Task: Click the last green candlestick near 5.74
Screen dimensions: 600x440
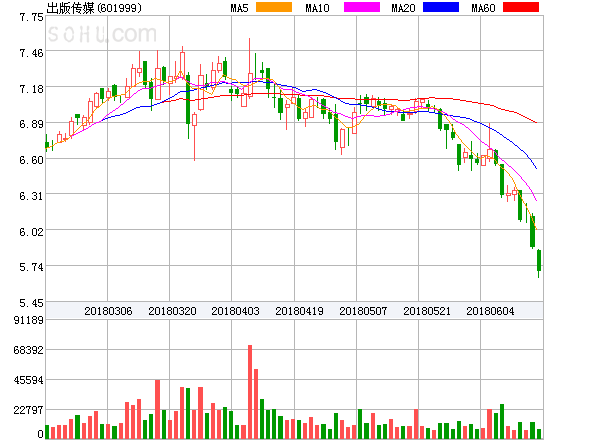Action: coord(539,261)
